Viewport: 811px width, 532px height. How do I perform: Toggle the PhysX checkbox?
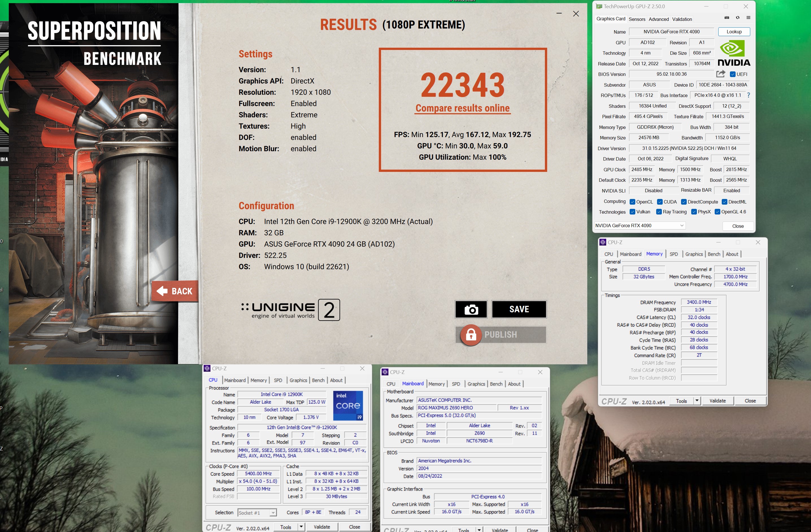(x=694, y=212)
